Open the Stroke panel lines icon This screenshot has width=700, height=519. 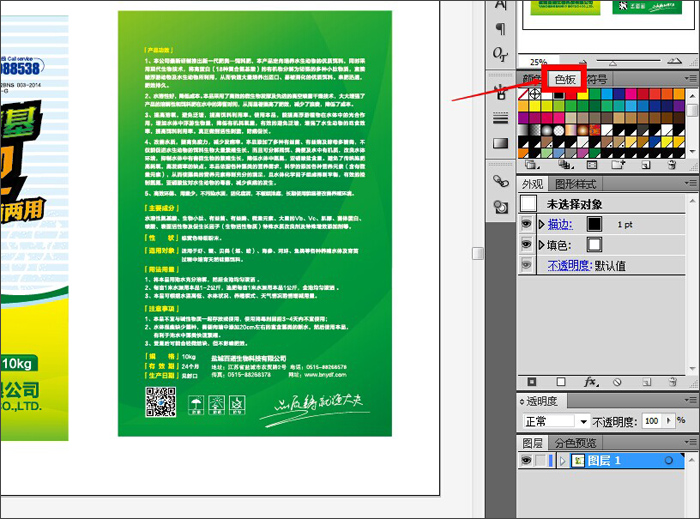[x=500, y=119]
